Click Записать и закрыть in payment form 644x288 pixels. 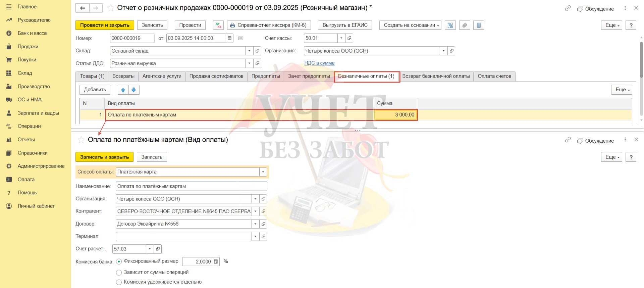tap(104, 157)
